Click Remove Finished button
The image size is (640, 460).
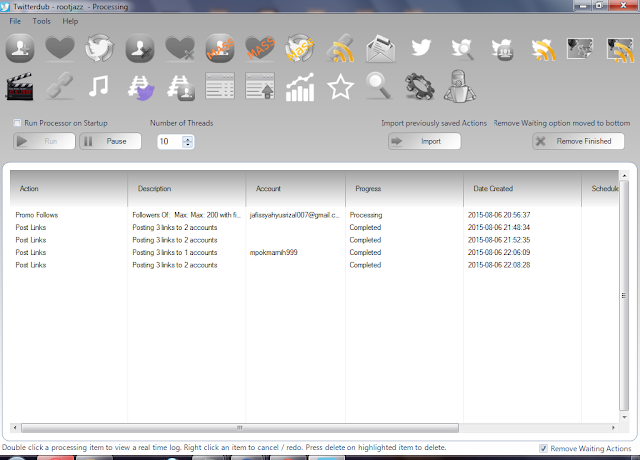coord(578,141)
